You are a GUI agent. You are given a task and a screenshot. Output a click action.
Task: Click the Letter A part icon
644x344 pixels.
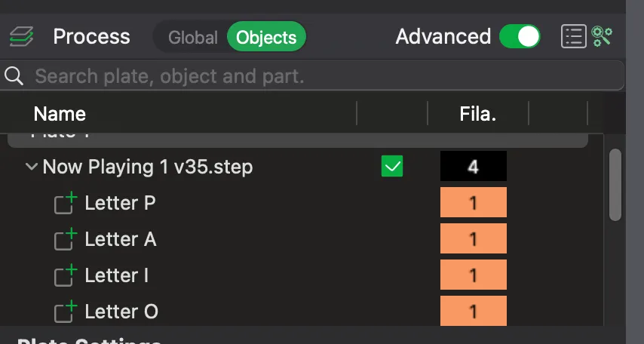[66, 240]
